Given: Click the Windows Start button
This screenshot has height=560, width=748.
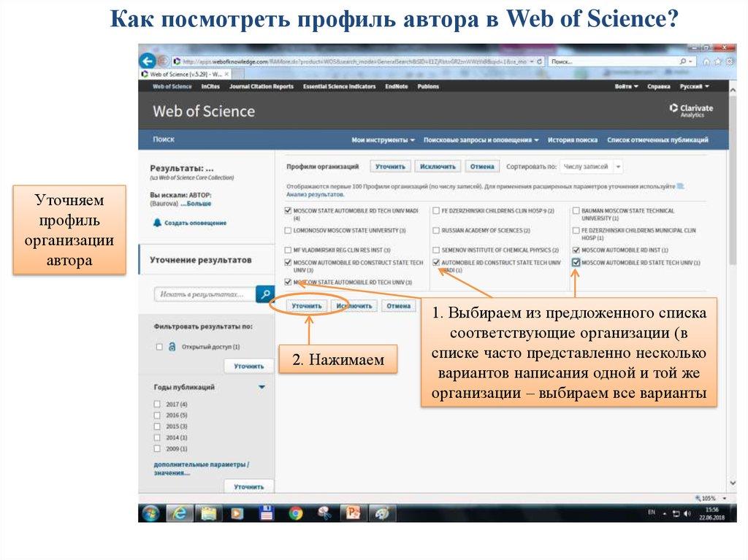Looking at the screenshot, I should [151, 513].
